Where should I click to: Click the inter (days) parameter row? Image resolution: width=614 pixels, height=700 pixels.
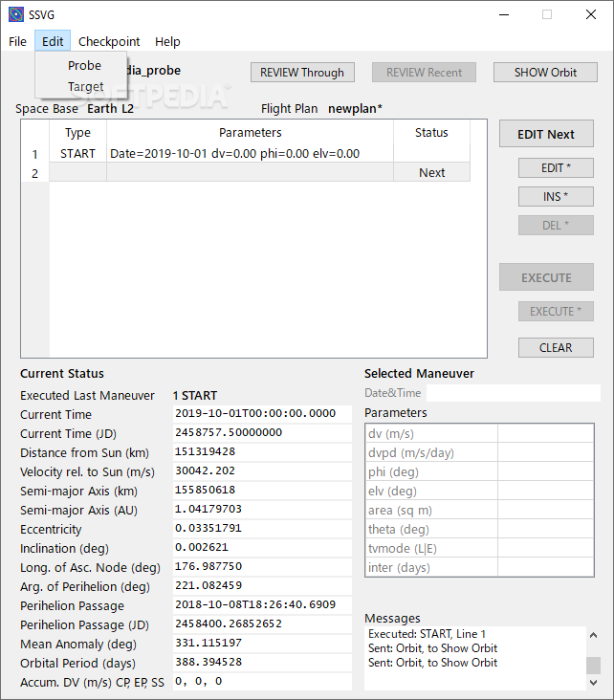click(x=479, y=567)
